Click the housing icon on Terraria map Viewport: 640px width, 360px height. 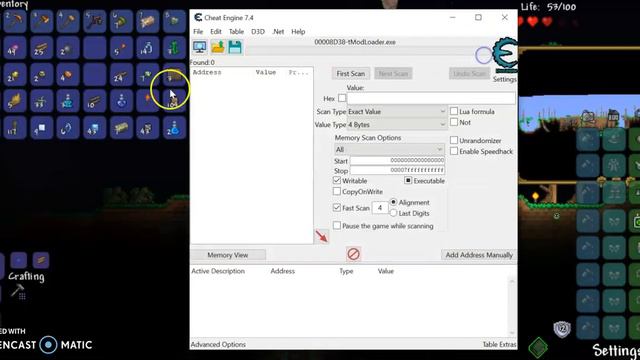(x=613, y=116)
